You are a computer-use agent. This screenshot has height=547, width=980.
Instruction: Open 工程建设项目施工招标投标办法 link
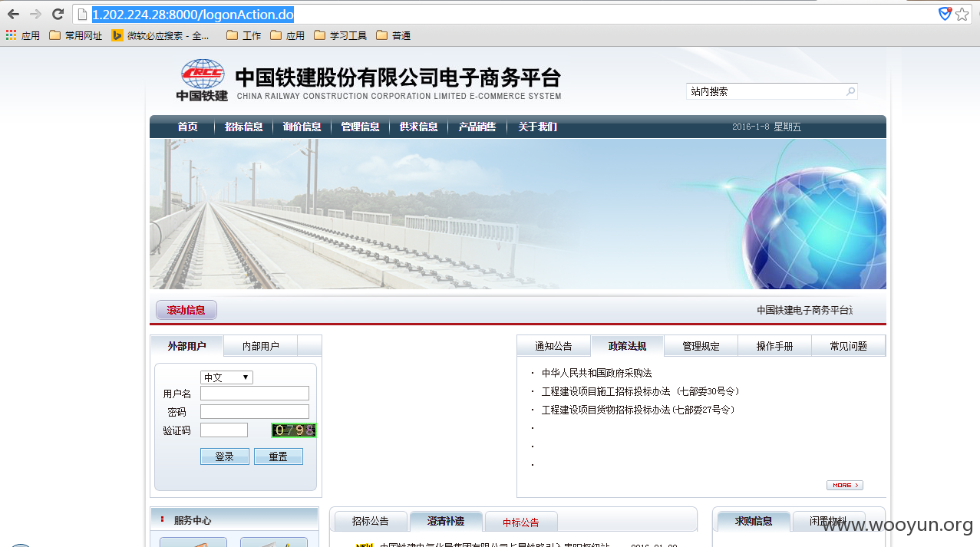(642, 391)
